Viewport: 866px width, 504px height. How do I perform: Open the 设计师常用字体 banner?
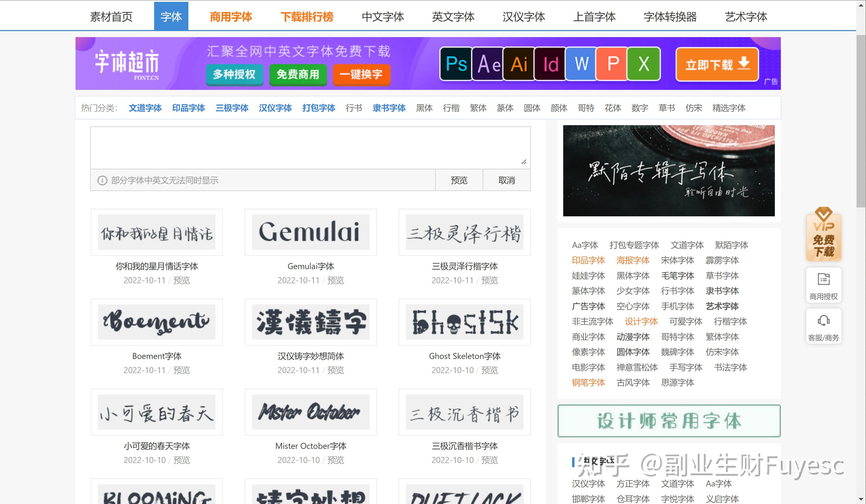tap(669, 421)
